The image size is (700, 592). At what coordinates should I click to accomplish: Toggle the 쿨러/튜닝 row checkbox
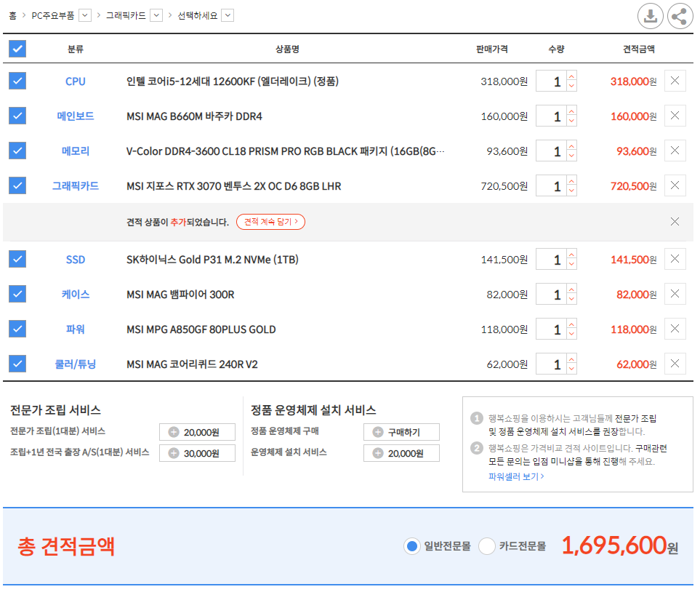coord(17,364)
